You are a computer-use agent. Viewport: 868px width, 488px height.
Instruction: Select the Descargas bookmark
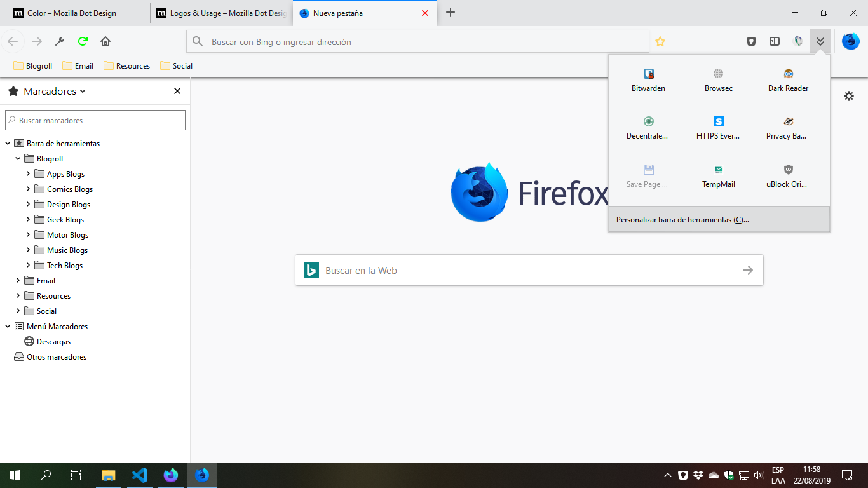coord(48,341)
